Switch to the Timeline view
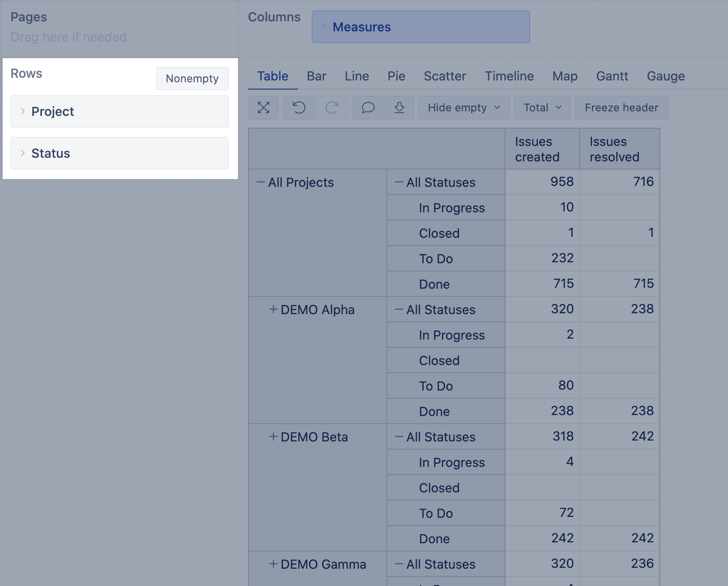The width and height of the screenshot is (728, 586). point(509,76)
